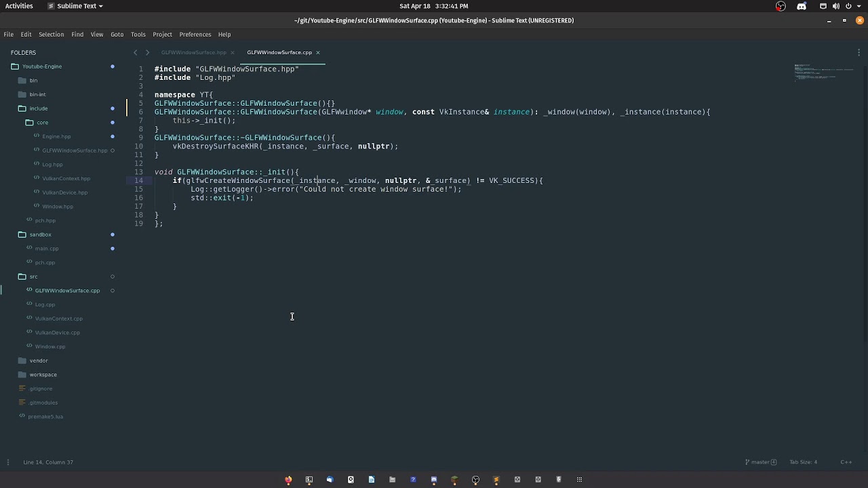Open the tab bar overflow menu dots
Viewport: 868px width, 488px height.
coord(859,52)
